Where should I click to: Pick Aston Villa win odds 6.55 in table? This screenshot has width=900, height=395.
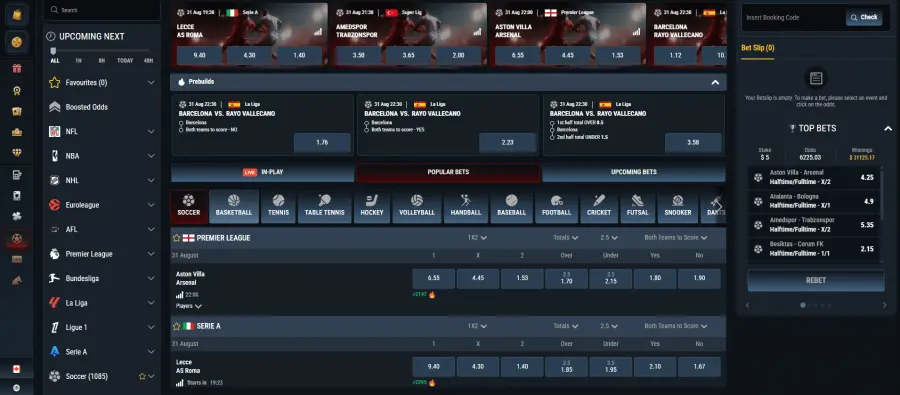click(x=433, y=278)
